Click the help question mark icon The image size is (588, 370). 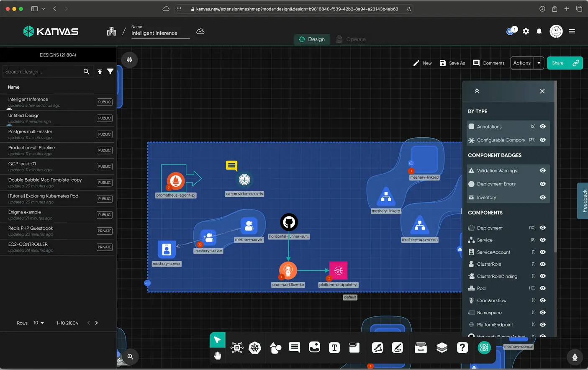coord(462,348)
